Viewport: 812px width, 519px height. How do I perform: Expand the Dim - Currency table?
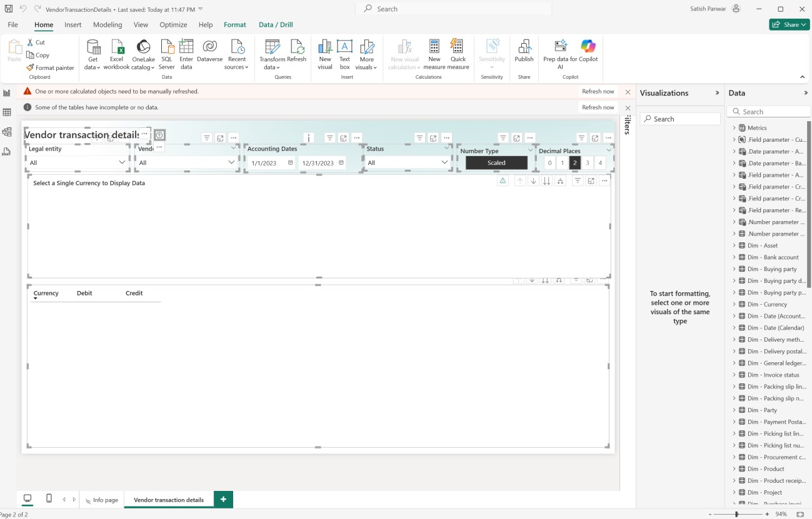pyautogui.click(x=734, y=304)
